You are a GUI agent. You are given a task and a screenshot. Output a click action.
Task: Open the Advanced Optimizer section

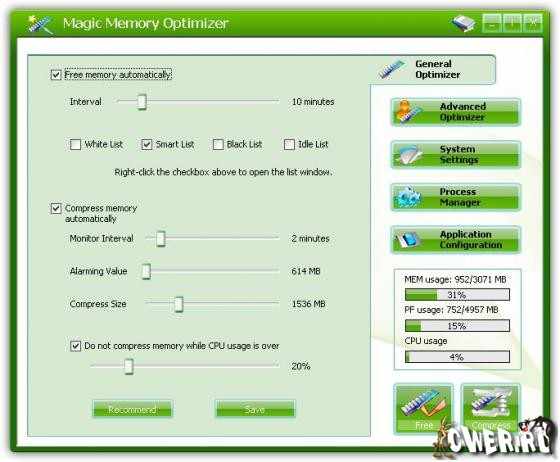click(456, 112)
